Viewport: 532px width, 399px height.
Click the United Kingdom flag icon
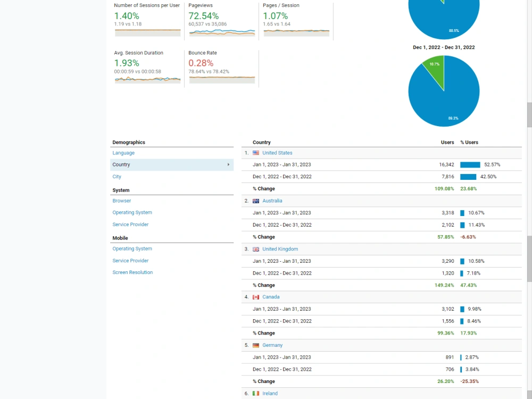pos(256,249)
